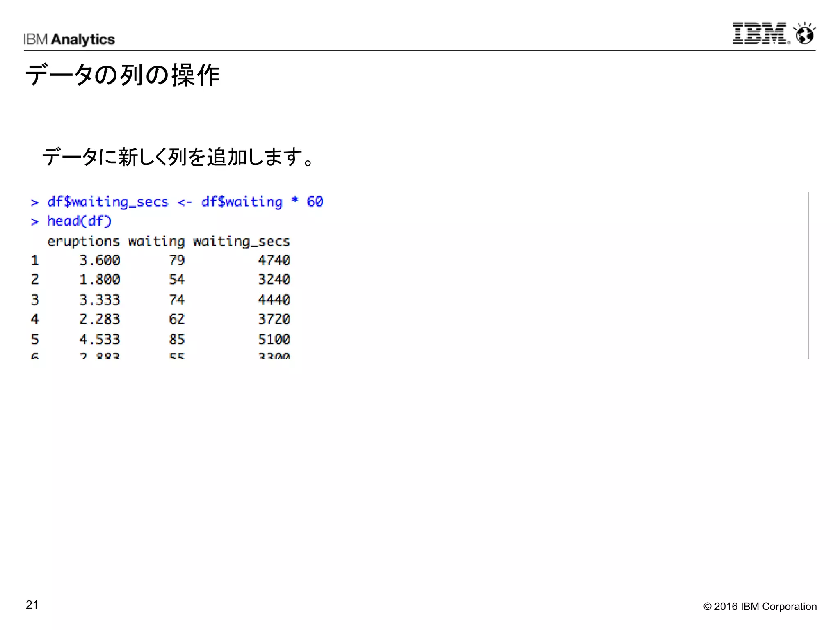
Task: Click the sentence データに新しく列を追加します。
Action: (178, 157)
